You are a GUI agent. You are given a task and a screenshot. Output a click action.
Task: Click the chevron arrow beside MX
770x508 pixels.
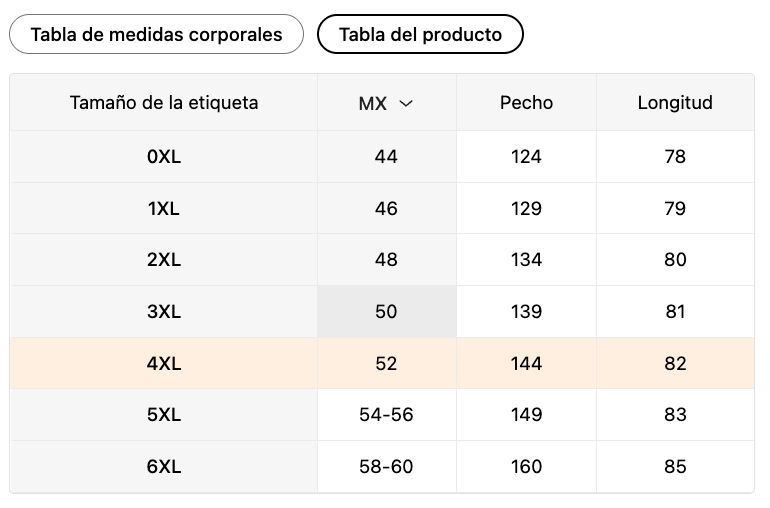coord(406,104)
